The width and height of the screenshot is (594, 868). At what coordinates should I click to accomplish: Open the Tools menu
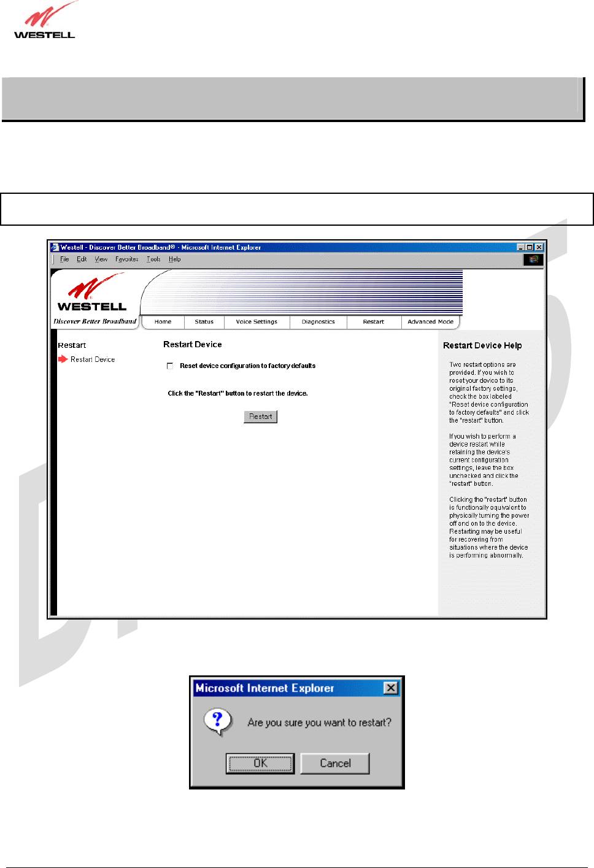pyautogui.click(x=153, y=259)
